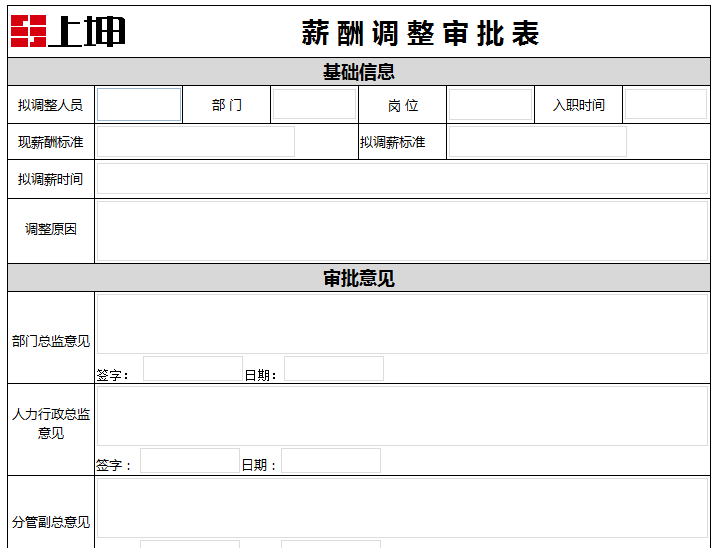Click the 拟调整人员 input field
Image resolution: width=718 pixels, height=548 pixels.
[139, 104]
